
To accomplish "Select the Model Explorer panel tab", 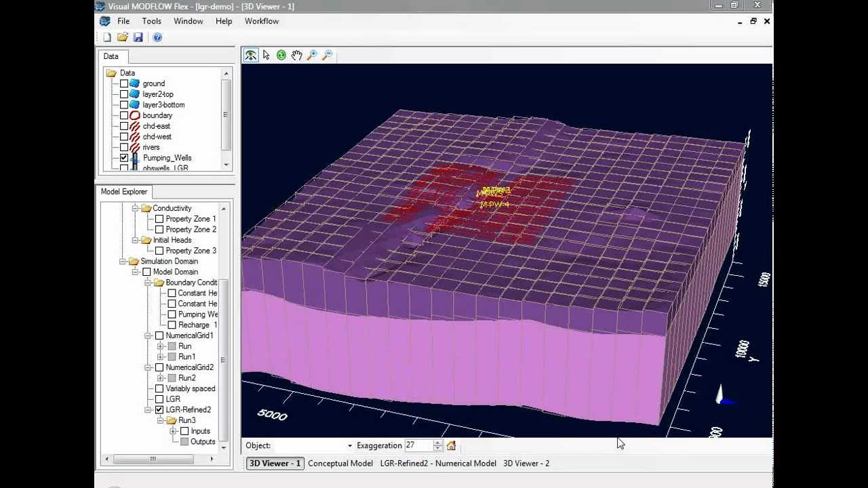I will [124, 191].
